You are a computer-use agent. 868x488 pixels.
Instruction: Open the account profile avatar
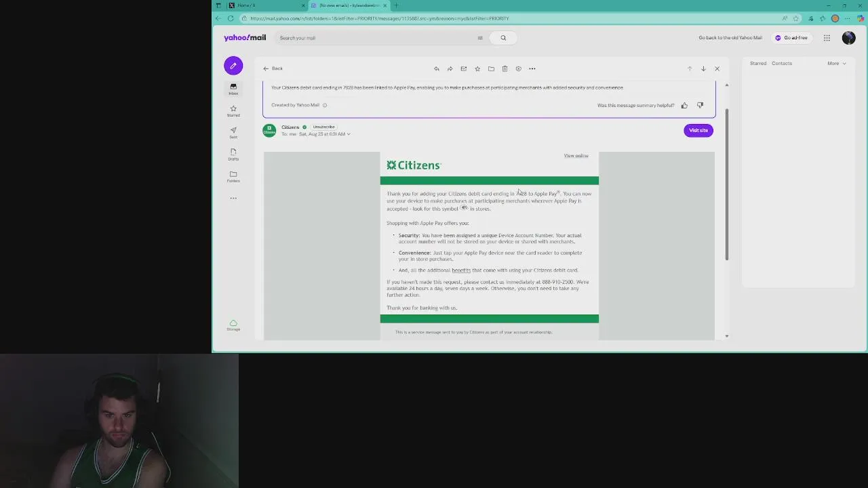(849, 38)
